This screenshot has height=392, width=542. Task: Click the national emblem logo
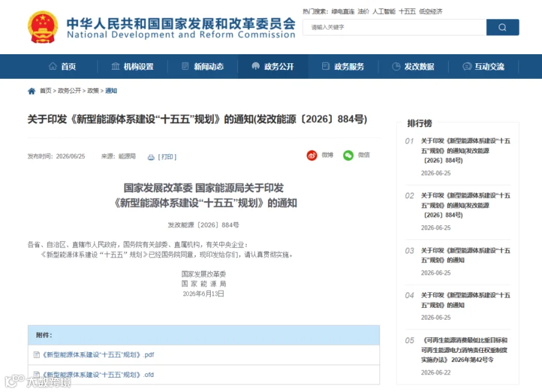(x=43, y=27)
